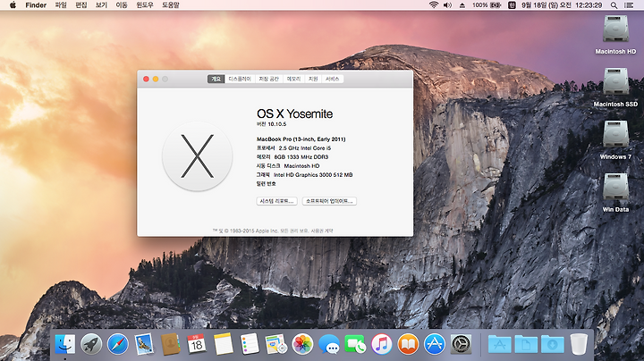The width and height of the screenshot is (644, 361).
Task: Close the About This Mac window
Action: (x=146, y=79)
